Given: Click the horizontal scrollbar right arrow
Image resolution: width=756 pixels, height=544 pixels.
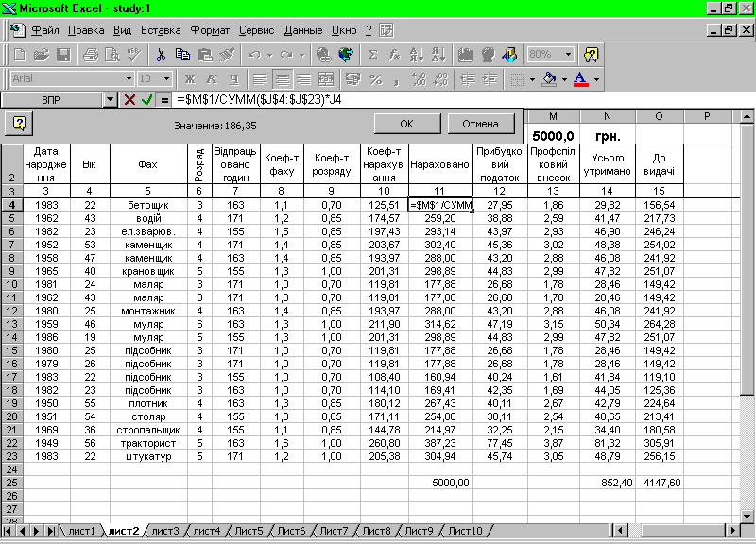Looking at the screenshot, I should pyautogui.click(x=733, y=531).
